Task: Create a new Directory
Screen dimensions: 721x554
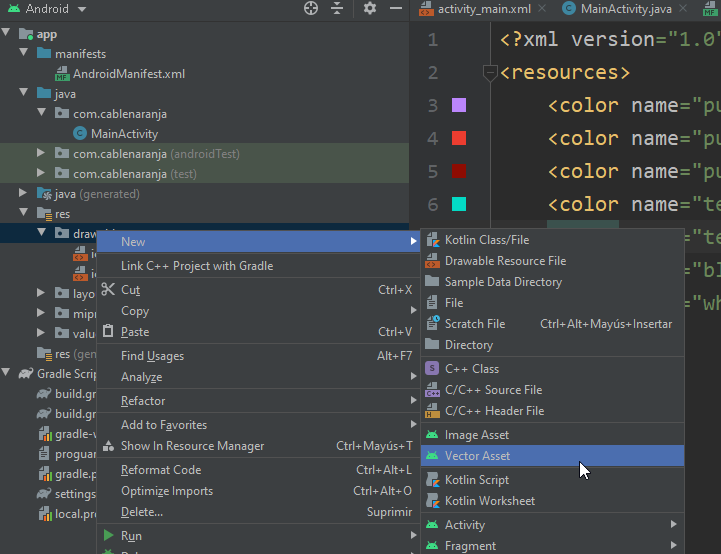Action: click(x=552, y=345)
